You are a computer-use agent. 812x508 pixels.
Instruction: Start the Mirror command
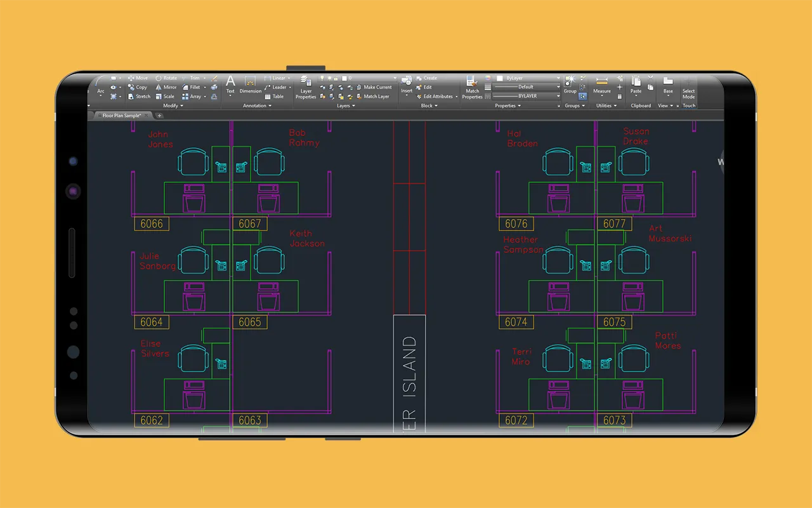[x=166, y=88]
